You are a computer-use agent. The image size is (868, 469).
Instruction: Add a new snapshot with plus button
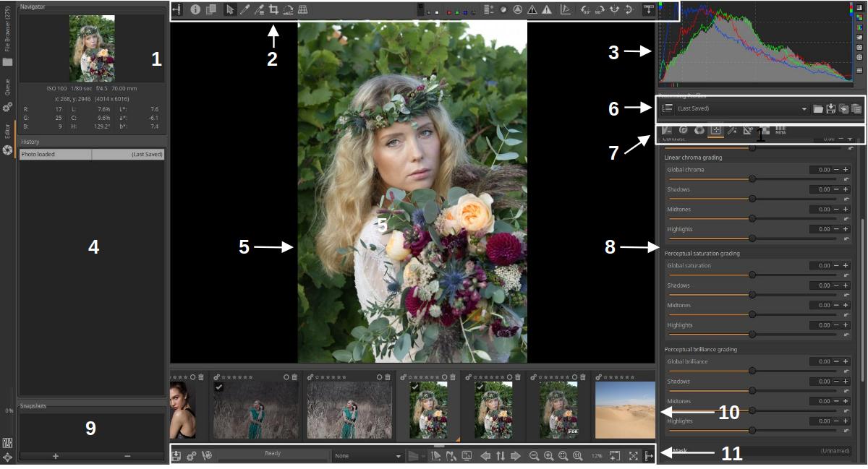pyautogui.click(x=56, y=456)
